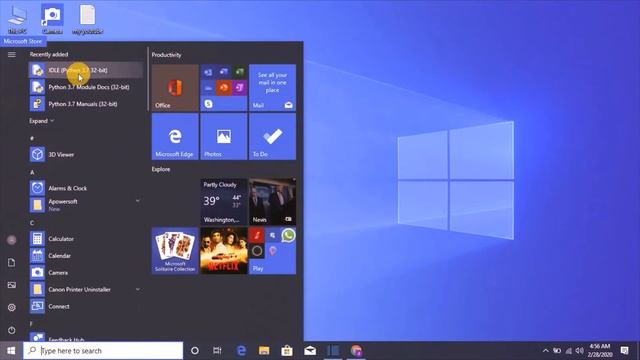This screenshot has width=640, height=360.
Task: Open the To Do tile
Action: pos(272,136)
